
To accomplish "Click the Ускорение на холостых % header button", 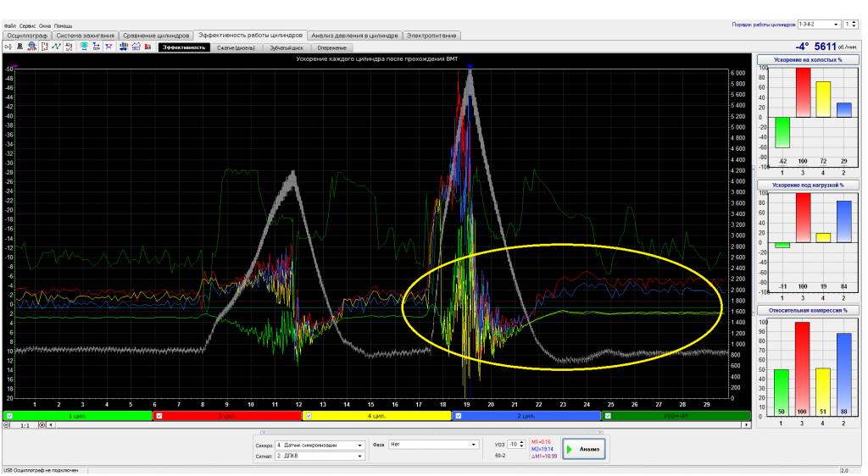I will click(808, 59).
